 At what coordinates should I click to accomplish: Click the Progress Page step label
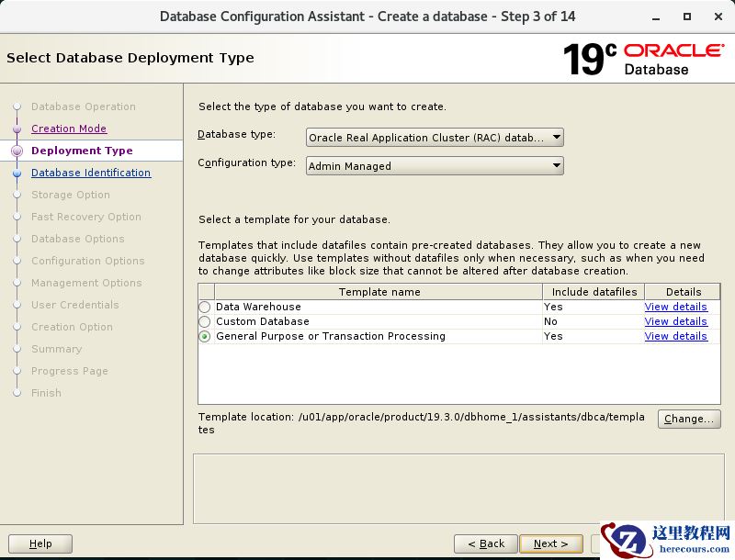70,370
